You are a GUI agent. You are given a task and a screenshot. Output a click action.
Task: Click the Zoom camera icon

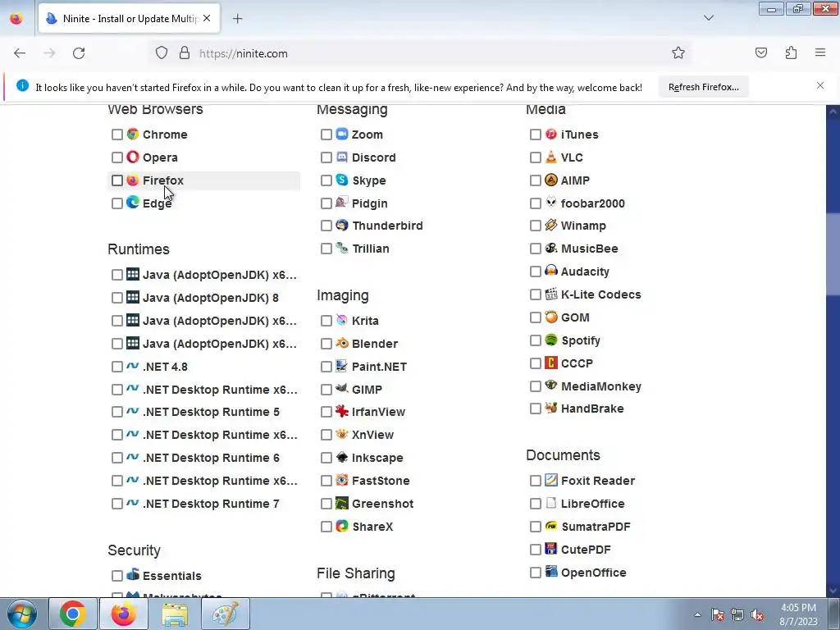[342, 134]
